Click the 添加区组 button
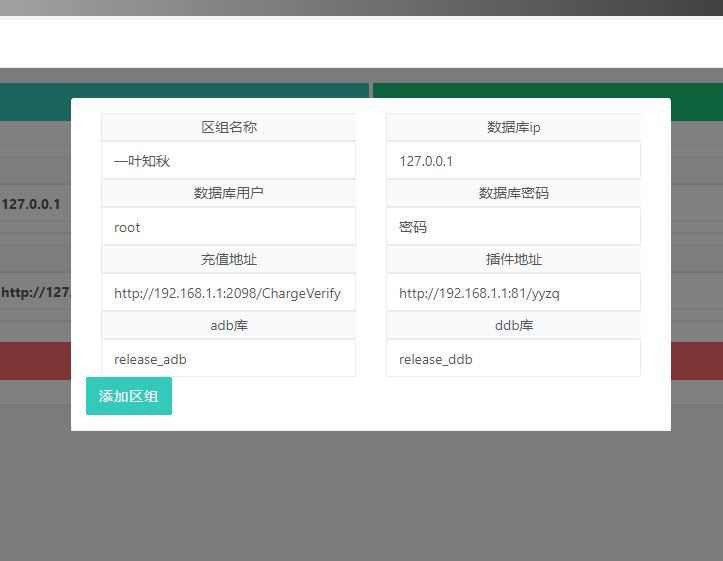Image resolution: width=723 pixels, height=561 pixels. (x=129, y=396)
